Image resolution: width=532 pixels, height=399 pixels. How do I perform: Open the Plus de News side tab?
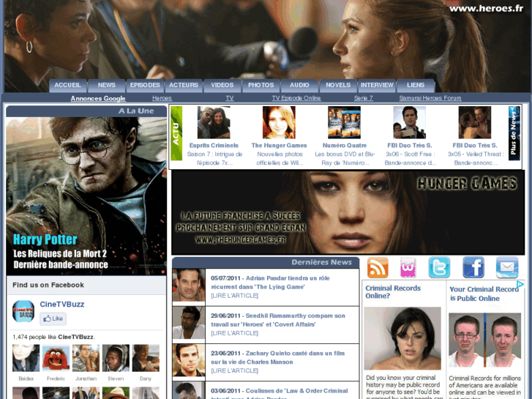click(x=514, y=133)
